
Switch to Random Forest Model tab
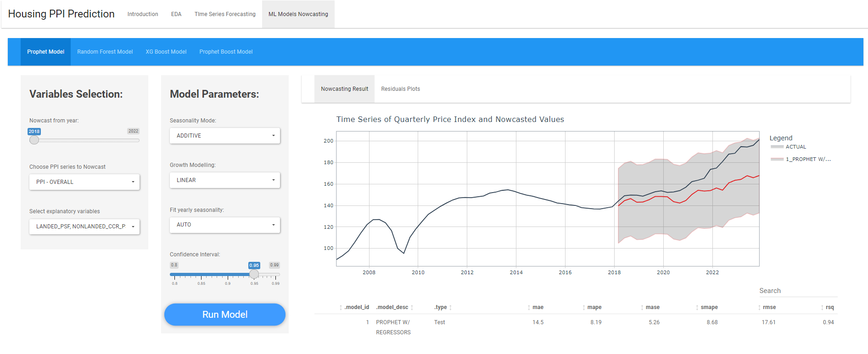[105, 52]
